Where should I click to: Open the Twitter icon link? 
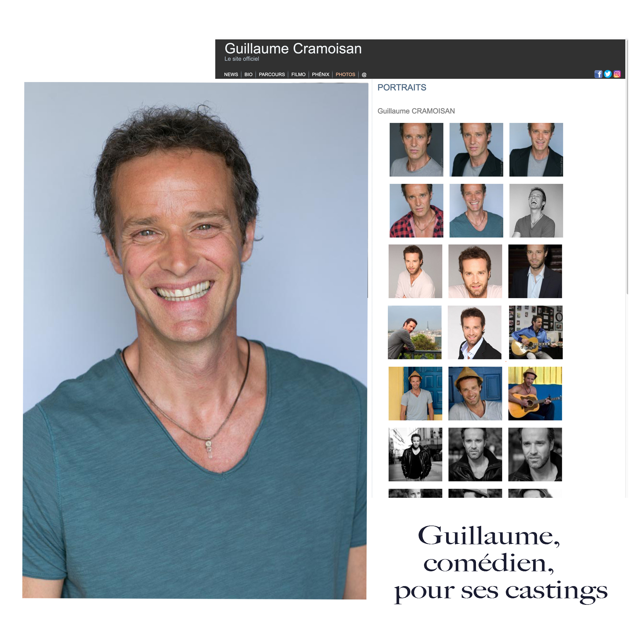[x=607, y=74]
